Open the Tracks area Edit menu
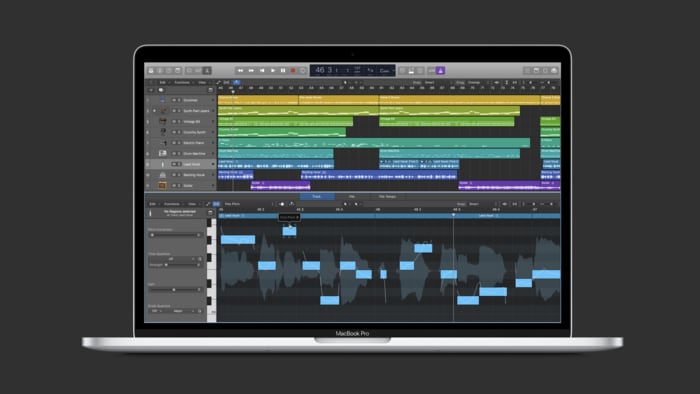This screenshot has height=394, width=700. 163,83
